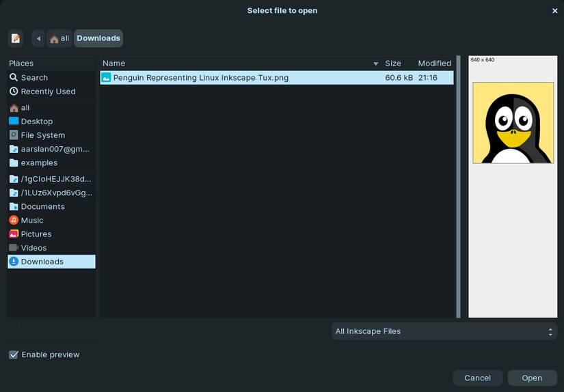Open Pictures folder in sidebar

tap(51, 234)
